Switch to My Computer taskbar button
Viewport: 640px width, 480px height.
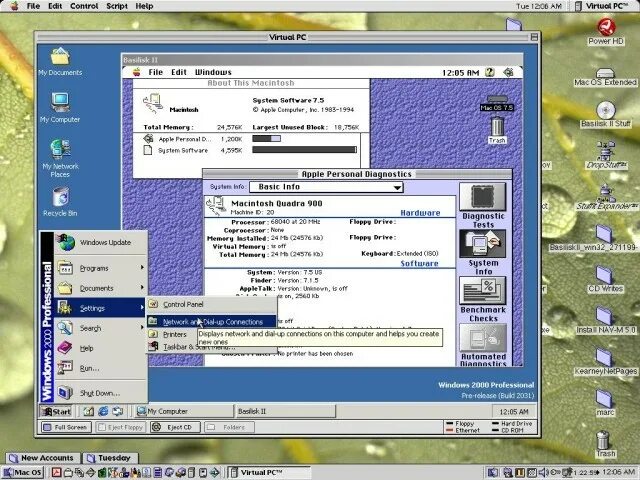(184, 411)
